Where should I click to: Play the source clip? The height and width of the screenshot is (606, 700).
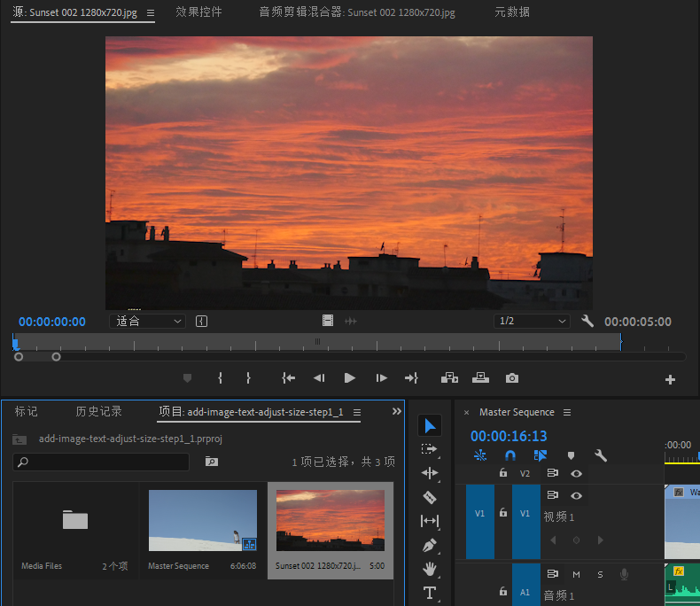350,378
